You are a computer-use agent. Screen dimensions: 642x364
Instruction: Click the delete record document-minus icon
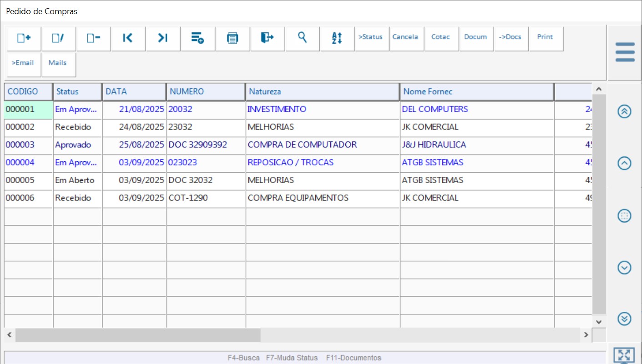coord(93,38)
